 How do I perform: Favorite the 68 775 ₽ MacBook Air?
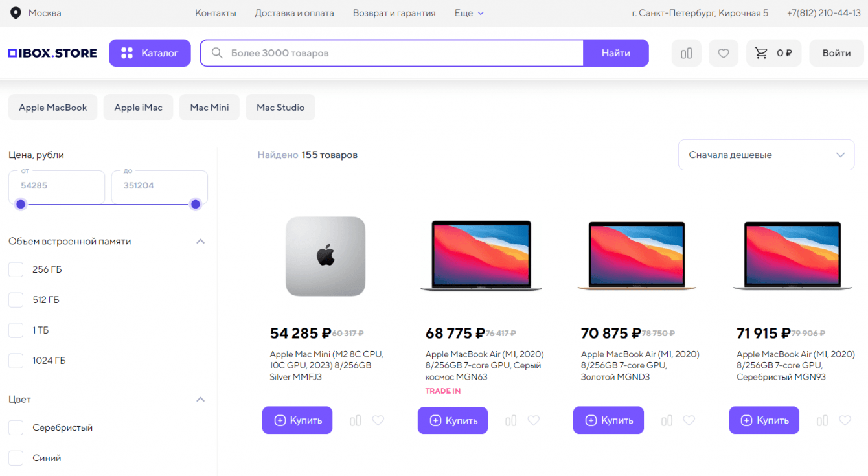click(x=534, y=420)
